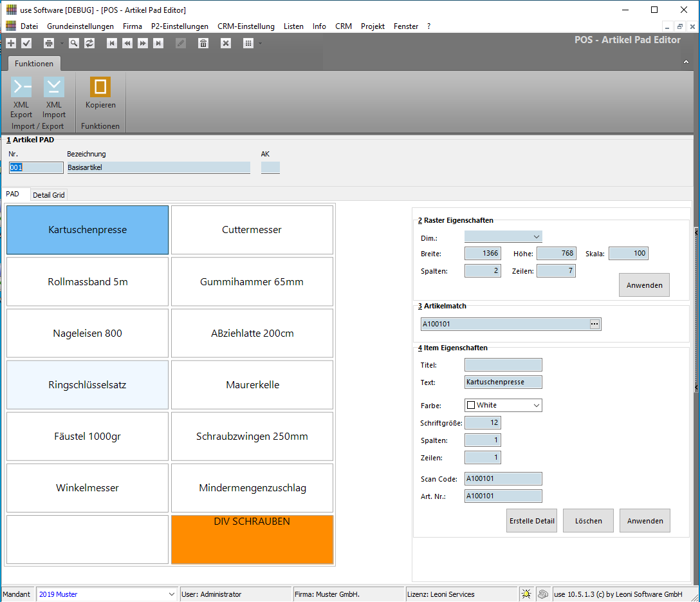
Task: Click the XML Import icon
Action: 54,88
